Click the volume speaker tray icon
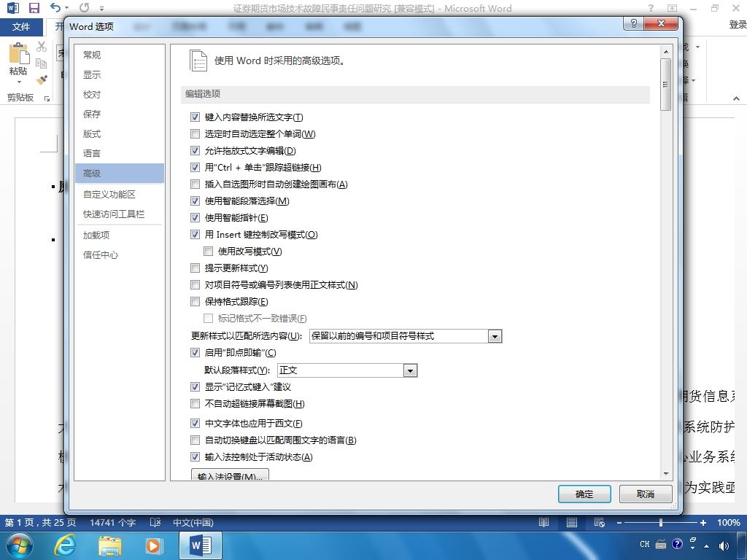 tap(724, 545)
